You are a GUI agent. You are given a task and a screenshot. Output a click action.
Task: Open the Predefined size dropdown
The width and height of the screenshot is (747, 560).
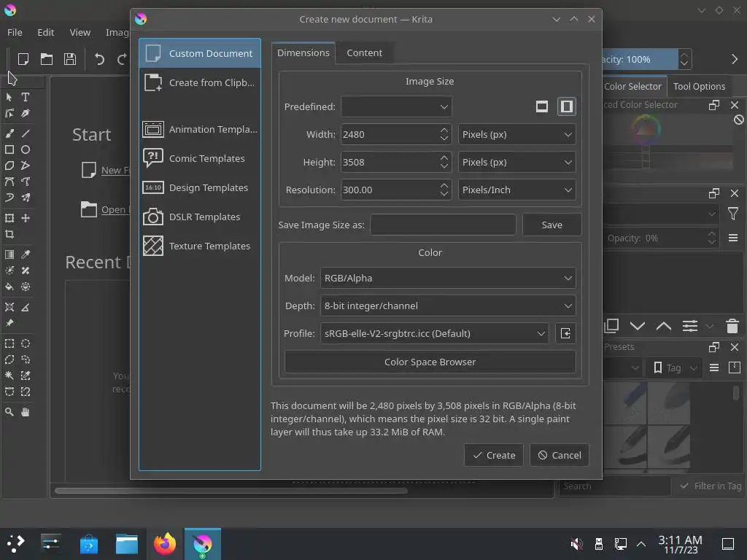point(396,106)
